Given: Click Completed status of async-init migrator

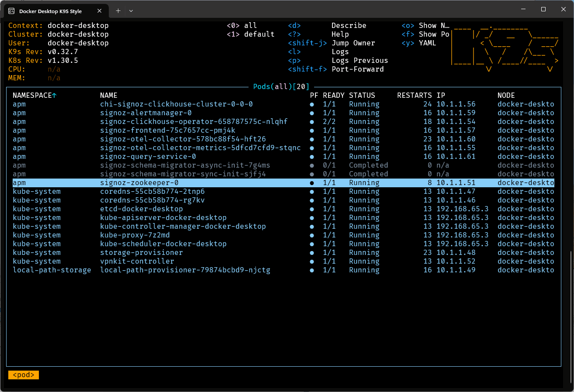Looking at the screenshot, I should (x=369, y=165).
